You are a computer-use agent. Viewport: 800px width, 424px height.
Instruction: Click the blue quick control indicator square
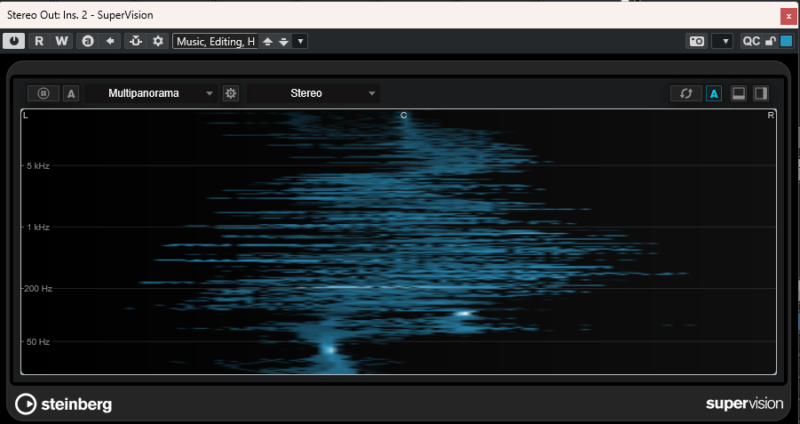[786, 41]
